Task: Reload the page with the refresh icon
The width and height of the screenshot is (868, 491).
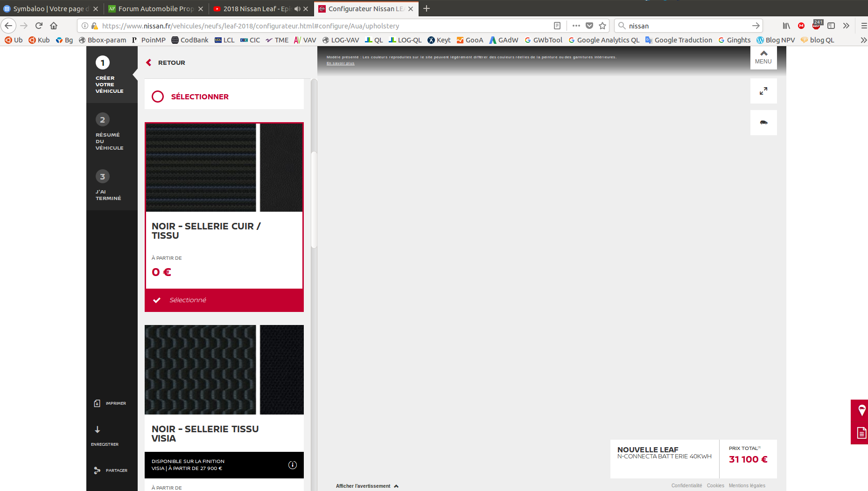Action: [39, 26]
